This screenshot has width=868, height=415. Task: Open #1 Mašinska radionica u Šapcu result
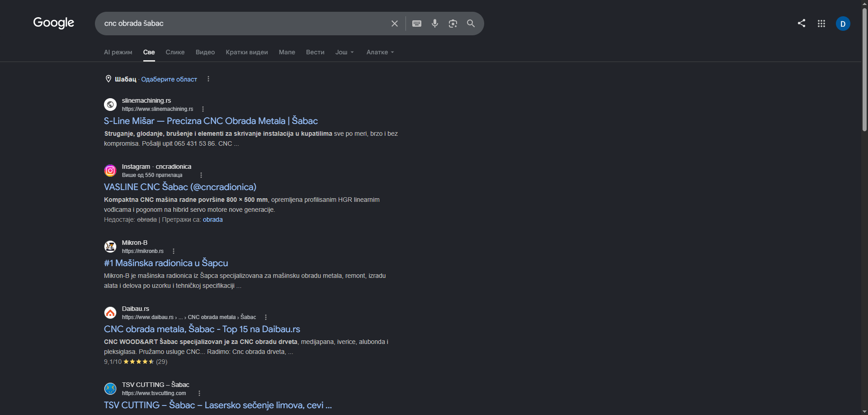[166, 263]
